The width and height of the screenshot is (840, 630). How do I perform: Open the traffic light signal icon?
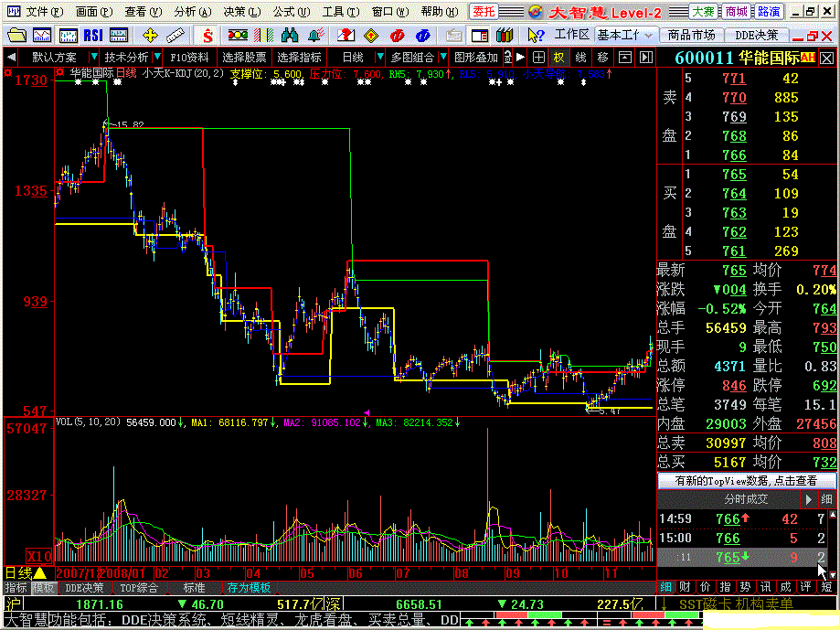238,36
